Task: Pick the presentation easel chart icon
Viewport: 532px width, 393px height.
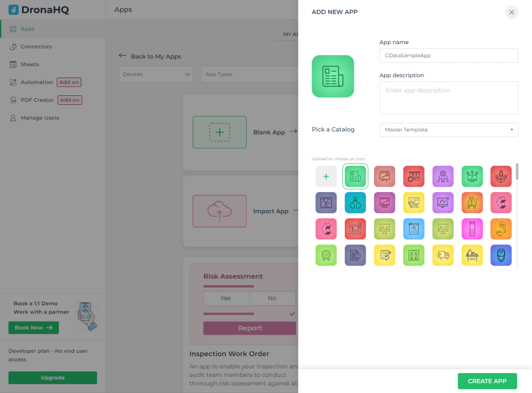Action: point(384,176)
